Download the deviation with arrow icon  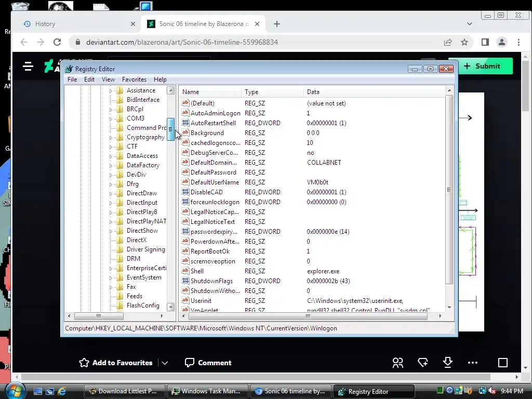(x=447, y=362)
